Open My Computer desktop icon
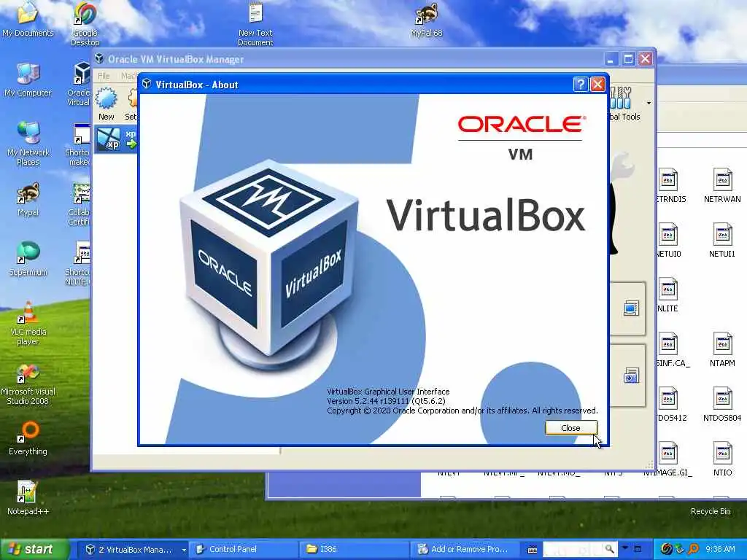Screen dimensions: 747x560 coord(28,79)
